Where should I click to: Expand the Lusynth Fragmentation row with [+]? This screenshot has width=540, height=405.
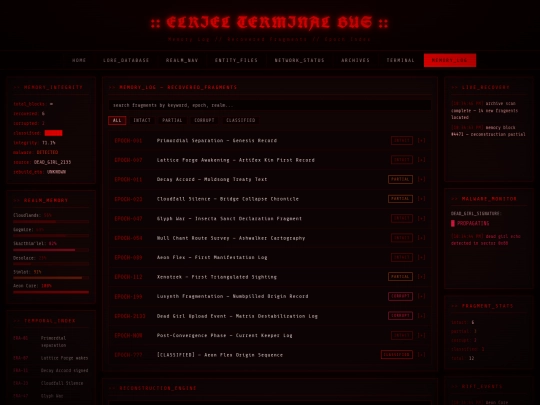coord(421,296)
